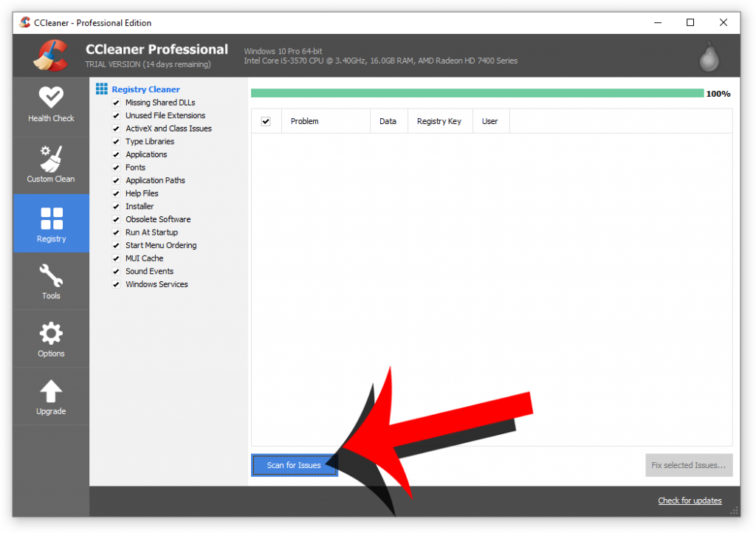Toggle the select-all checkbox in results header
The width and height of the screenshot is (756, 533).
pyautogui.click(x=266, y=122)
